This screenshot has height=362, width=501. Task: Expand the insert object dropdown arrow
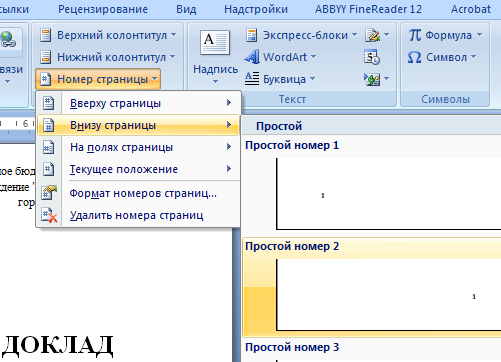[x=386, y=79]
